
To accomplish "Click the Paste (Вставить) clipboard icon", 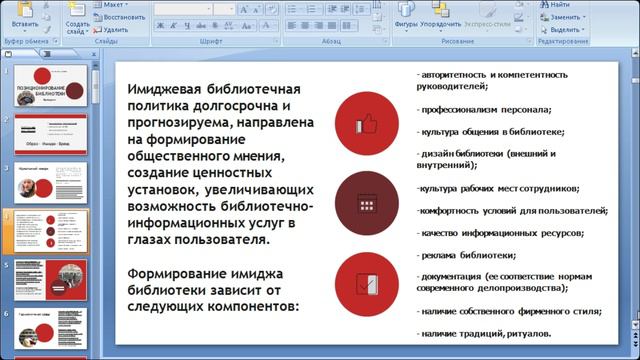I will pyautogui.click(x=25, y=10).
